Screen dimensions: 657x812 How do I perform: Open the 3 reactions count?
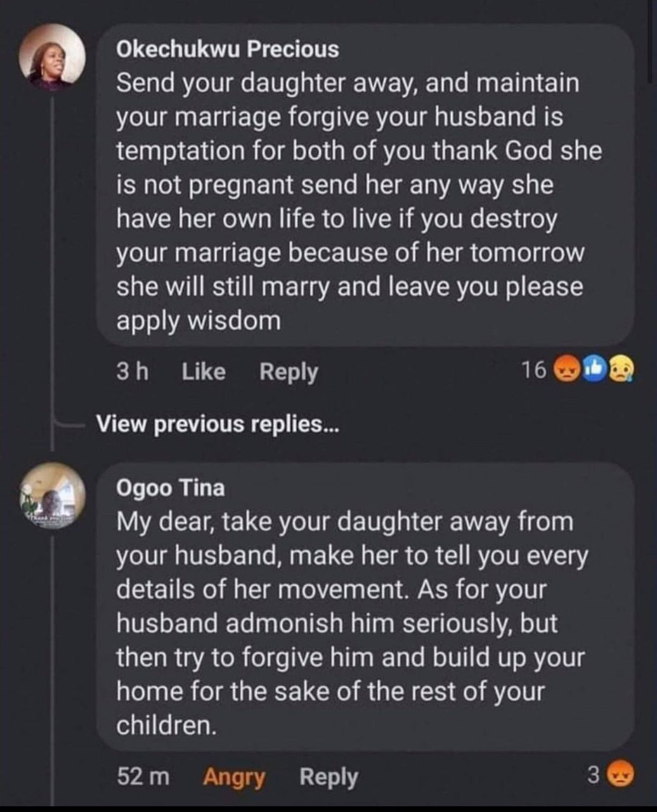pyautogui.click(x=593, y=775)
